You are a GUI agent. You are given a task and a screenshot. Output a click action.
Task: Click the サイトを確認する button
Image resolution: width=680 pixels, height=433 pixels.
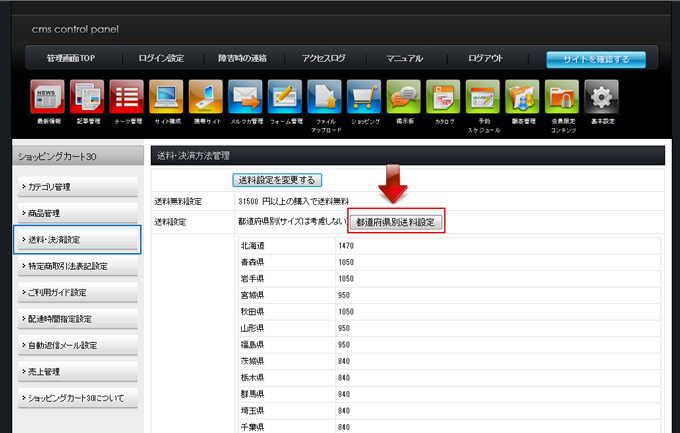pyautogui.click(x=595, y=59)
